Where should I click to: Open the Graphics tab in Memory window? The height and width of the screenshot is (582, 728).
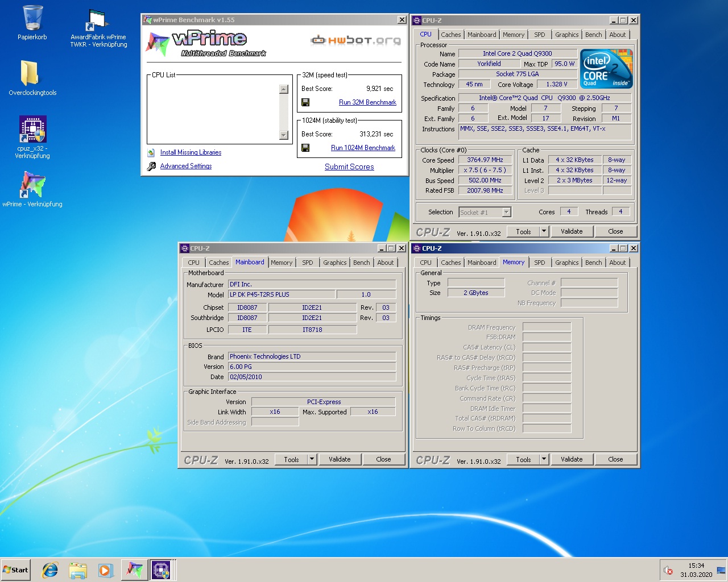tap(567, 263)
